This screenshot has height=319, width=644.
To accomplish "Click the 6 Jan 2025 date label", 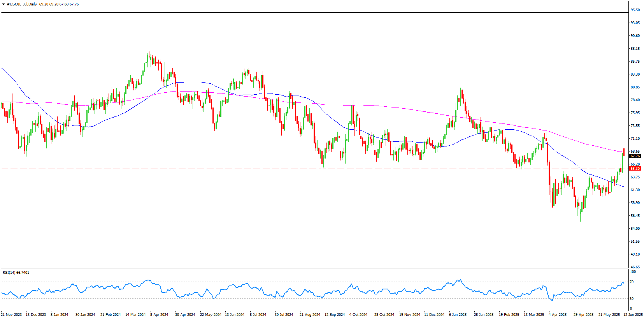I will 458,315.
